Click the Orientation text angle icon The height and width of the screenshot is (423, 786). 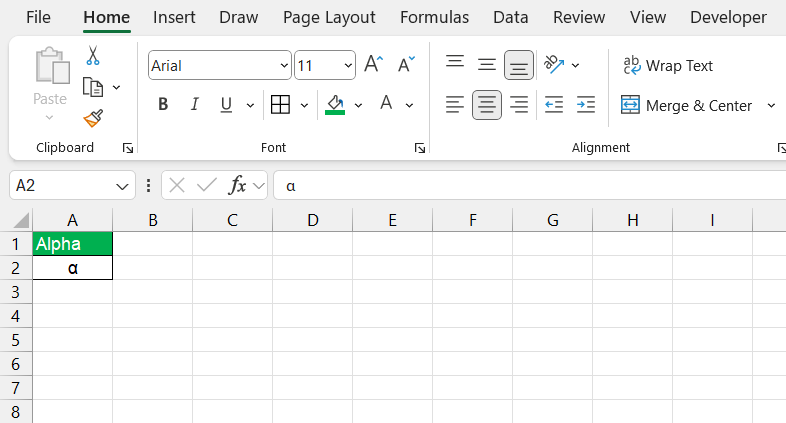[554, 65]
